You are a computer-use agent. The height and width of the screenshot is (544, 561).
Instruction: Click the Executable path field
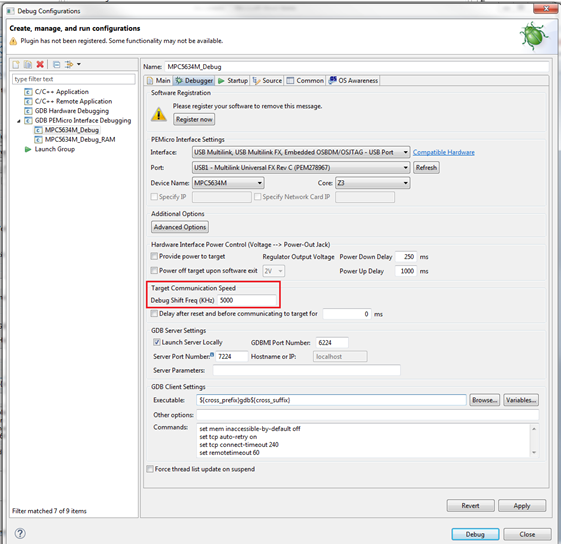click(331, 400)
